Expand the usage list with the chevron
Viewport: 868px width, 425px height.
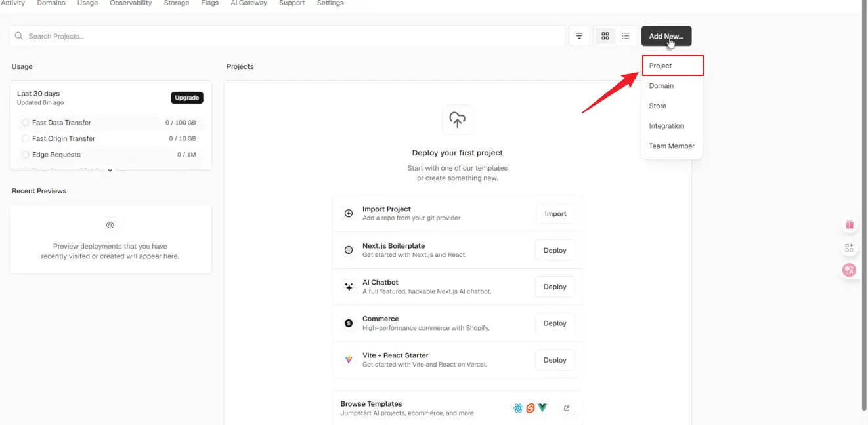pos(110,170)
